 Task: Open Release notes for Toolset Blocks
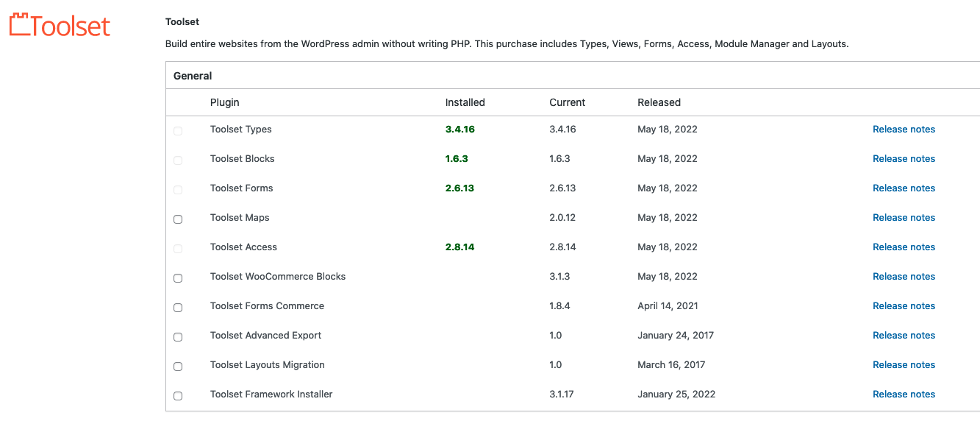(904, 159)
